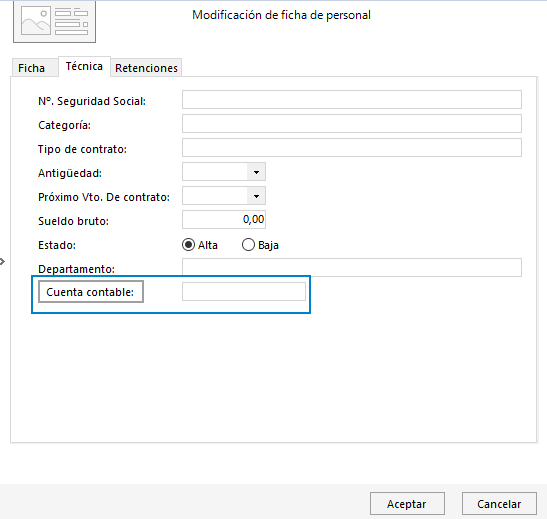Click the personnel card image icon
The image size is (547, 519).
pos(54,22)
